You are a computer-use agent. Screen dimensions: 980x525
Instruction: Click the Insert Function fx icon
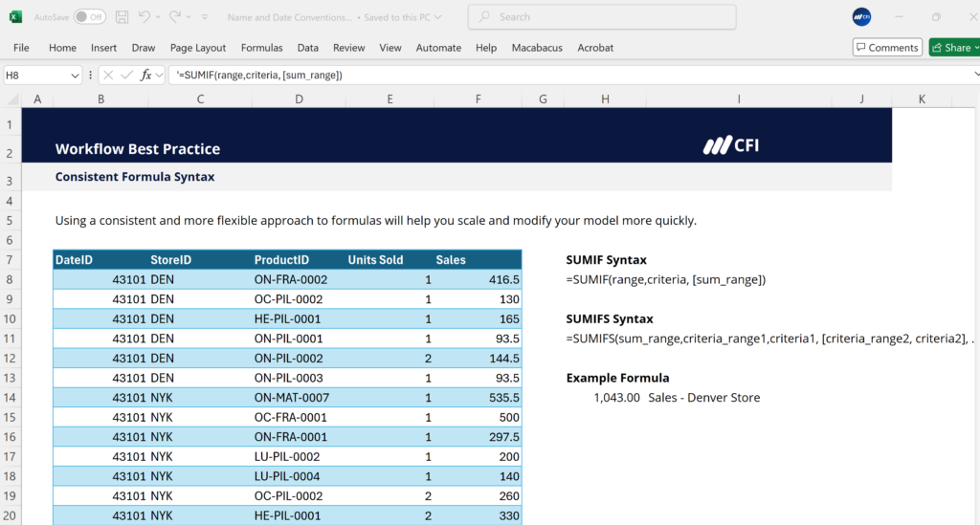tap(145, 75)
